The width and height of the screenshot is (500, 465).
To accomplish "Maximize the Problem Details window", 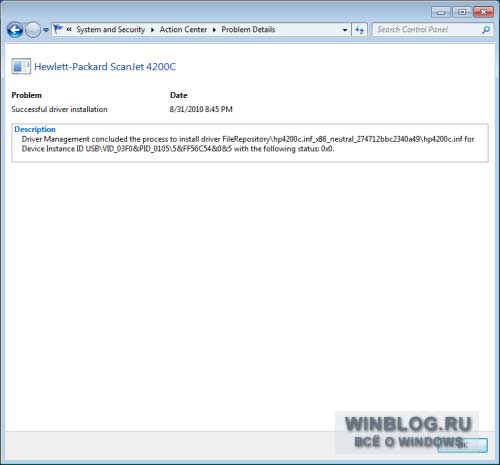I will [x=462, y=12].
